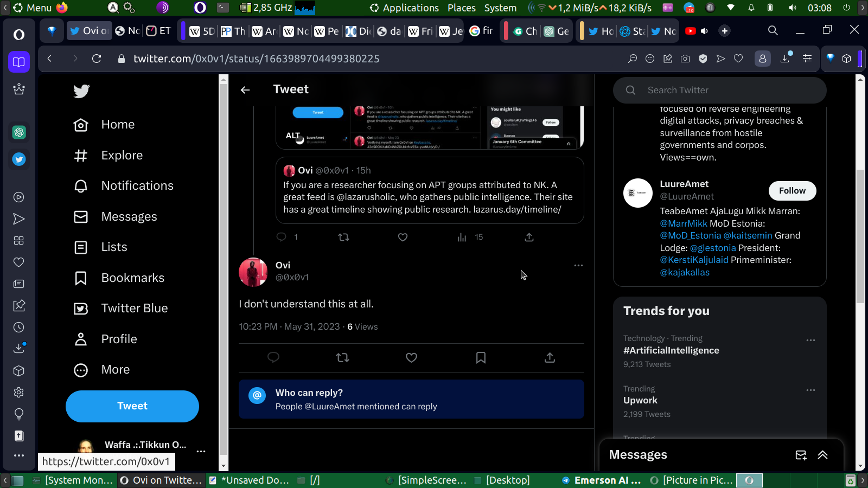Open Notifications in Twitter navigation
This screenshot has width=868, height=488.
point(124,186)
